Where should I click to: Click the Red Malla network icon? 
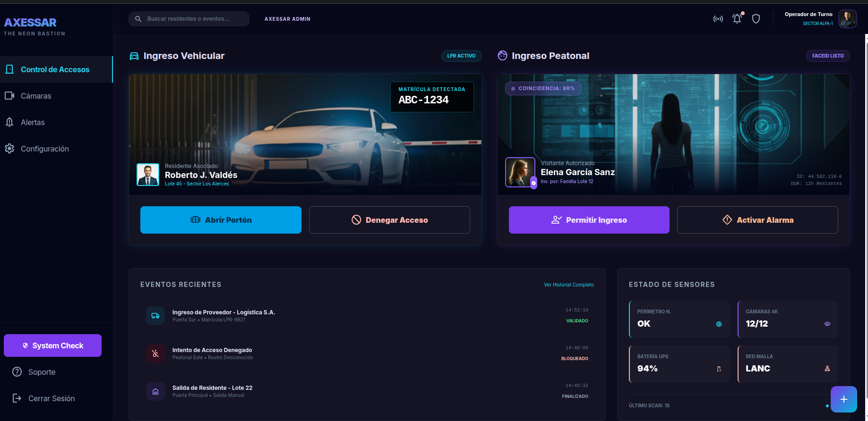click(827, 369)
